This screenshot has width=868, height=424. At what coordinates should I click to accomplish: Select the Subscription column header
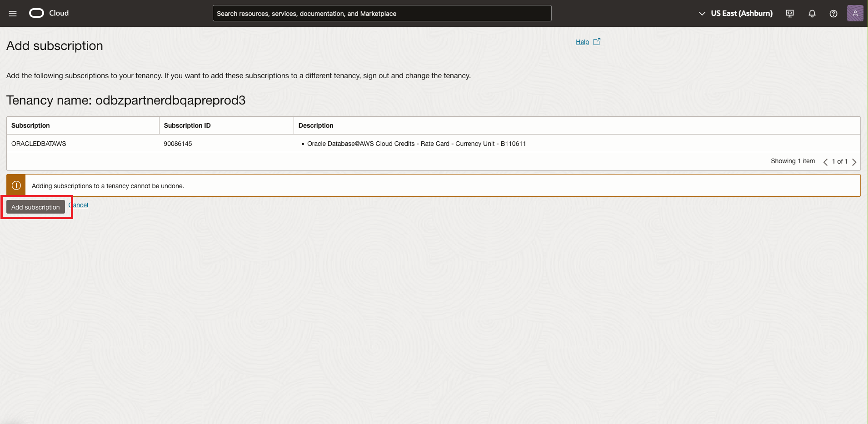30,125
